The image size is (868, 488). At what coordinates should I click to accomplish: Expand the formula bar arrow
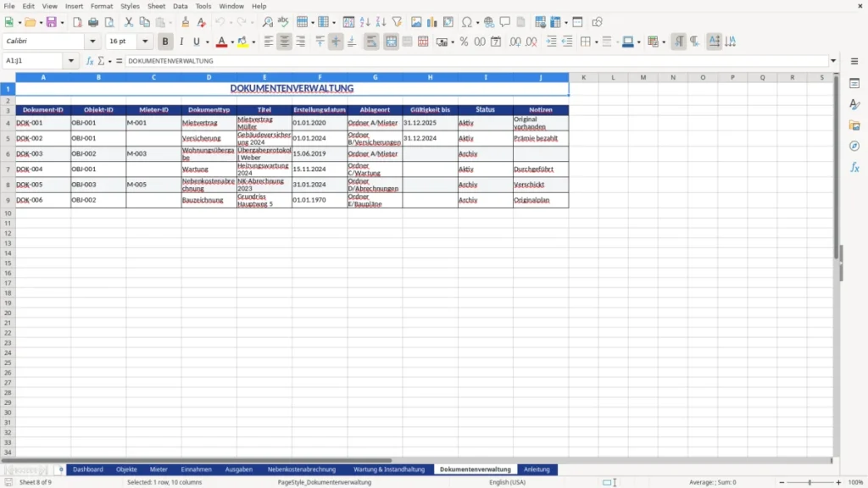coord(833,61)
